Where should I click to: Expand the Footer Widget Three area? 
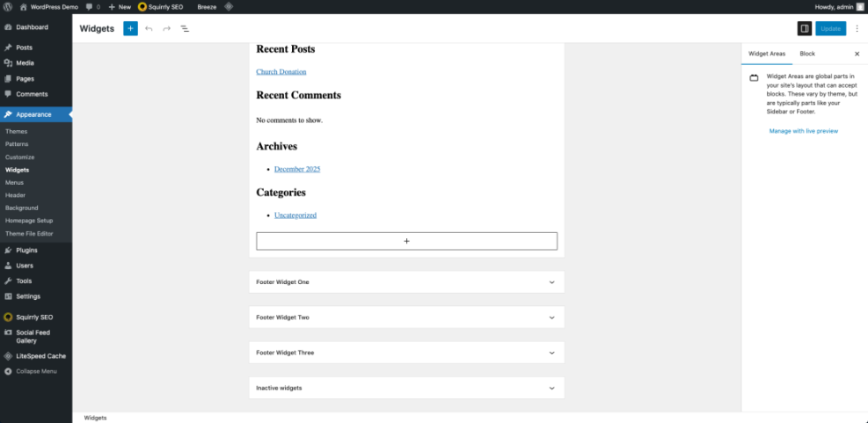[407, 353]
